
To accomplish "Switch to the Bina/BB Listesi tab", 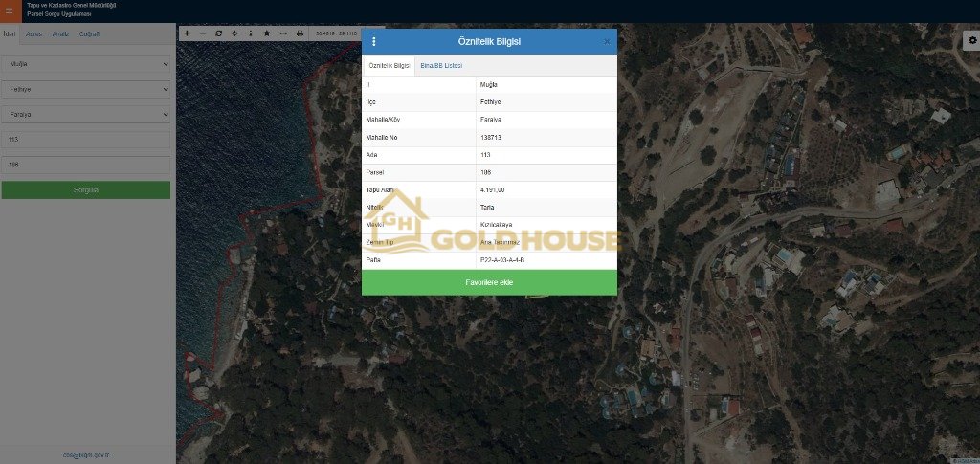I will pyautogui.click(x=440, y=66).
